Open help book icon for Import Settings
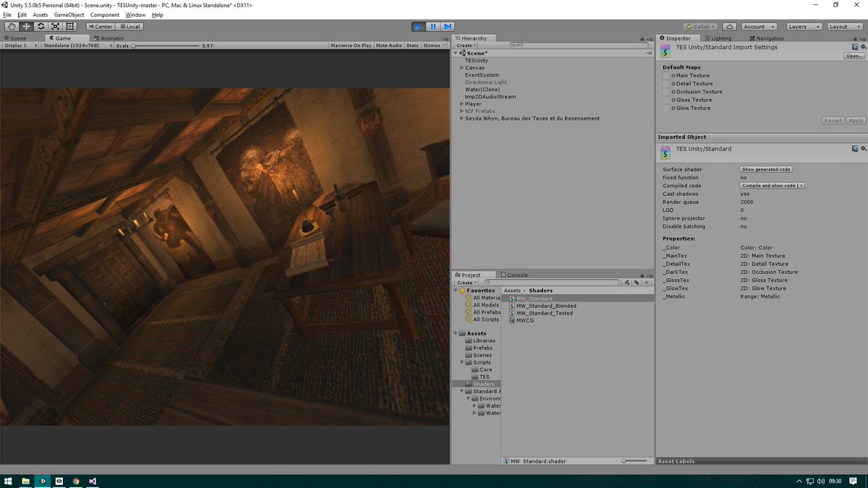This screenshot has width=868, height=488. point(855,47)
